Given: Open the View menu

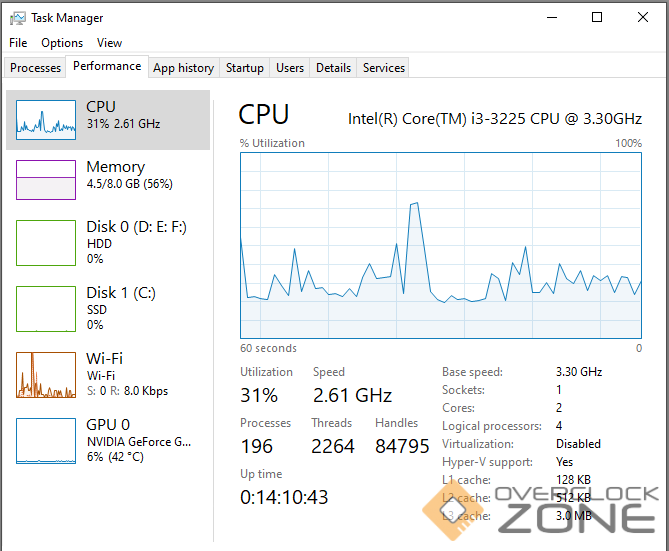Looking at the screenshot, I should (110, 43).
